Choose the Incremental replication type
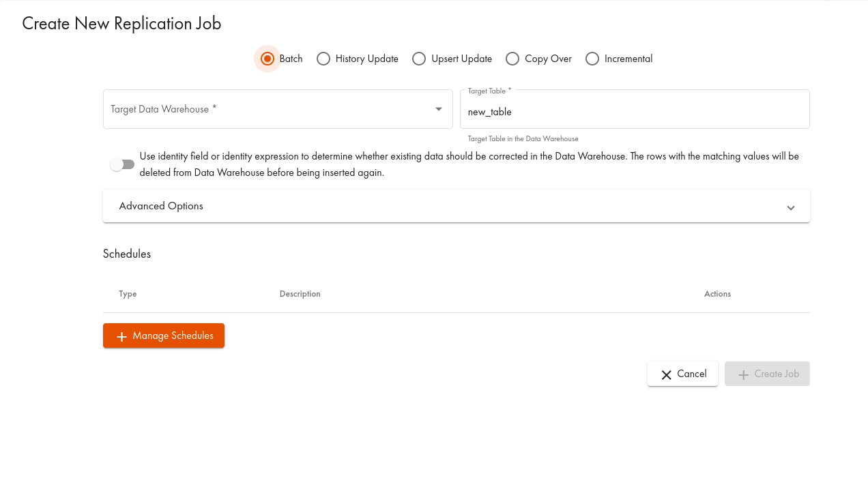 [592, 59]
